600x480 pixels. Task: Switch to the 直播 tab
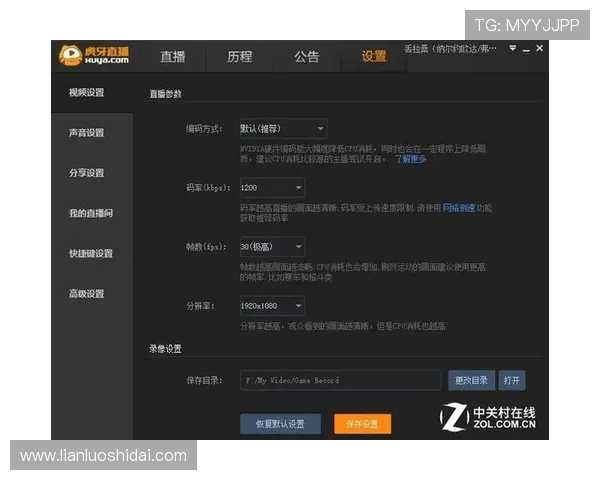(173, 57)
